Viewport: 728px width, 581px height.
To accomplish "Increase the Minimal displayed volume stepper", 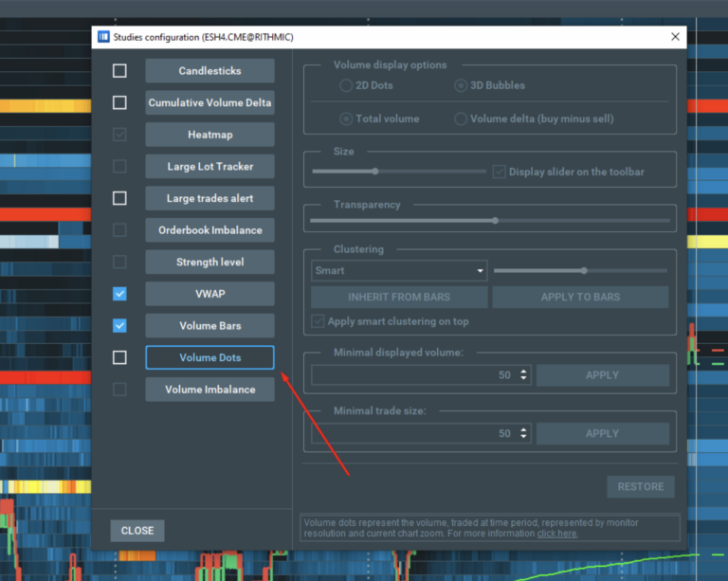I will coord(523,371).
